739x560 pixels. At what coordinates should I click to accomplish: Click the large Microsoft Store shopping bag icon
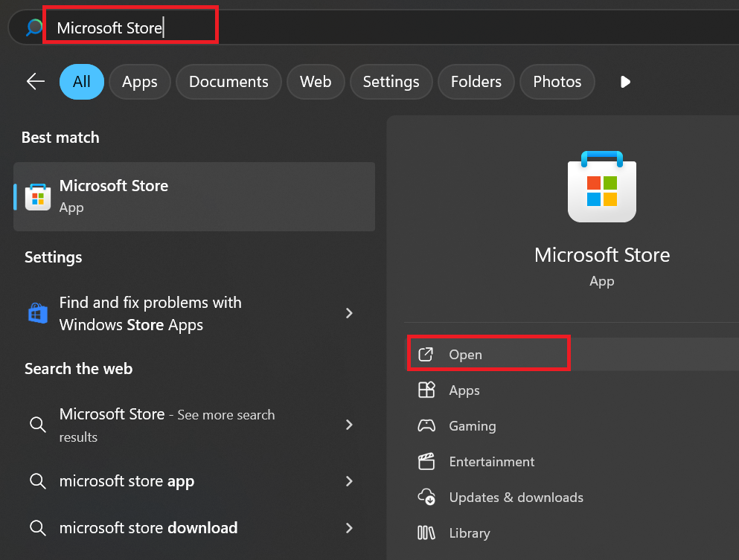[602, 187]
